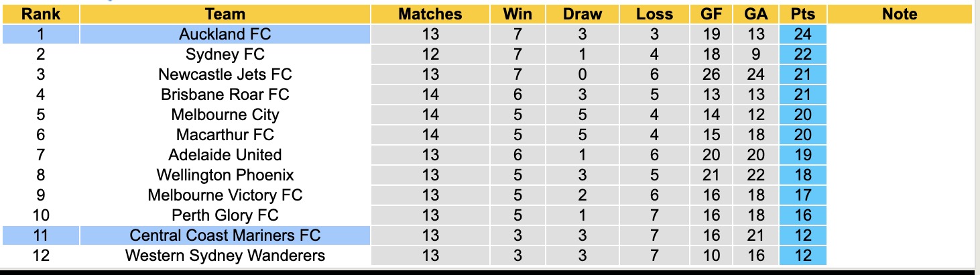This screenshot has width=980, height=275.
Task: Click Brisbane Roar FC in table
Action: [225, 95]
